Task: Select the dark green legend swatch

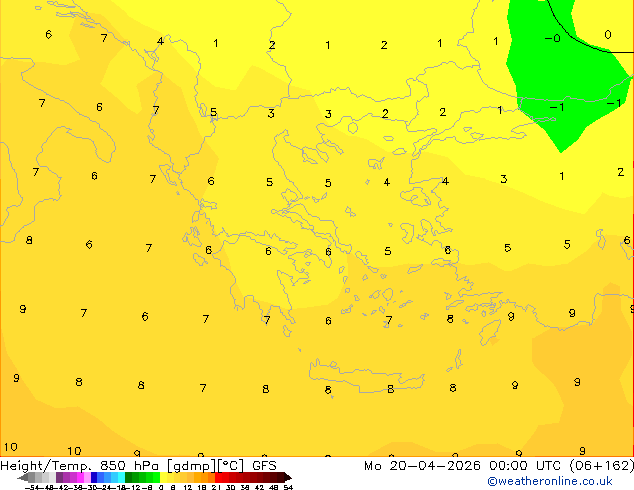Action: 129,477
